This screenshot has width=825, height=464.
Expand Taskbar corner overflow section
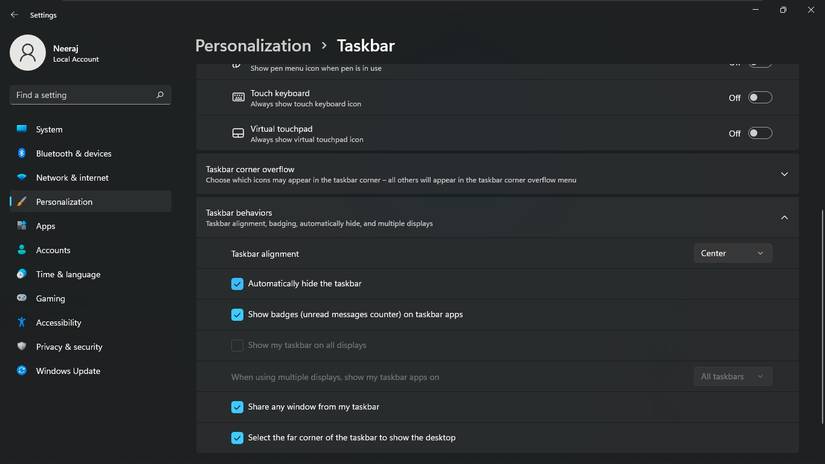click(784, 174)
